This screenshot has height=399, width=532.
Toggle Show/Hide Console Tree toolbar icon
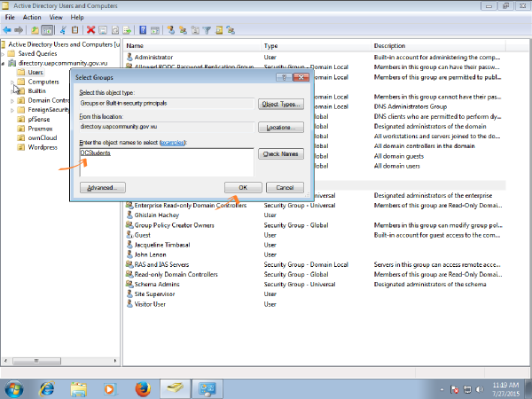(47, 30)
